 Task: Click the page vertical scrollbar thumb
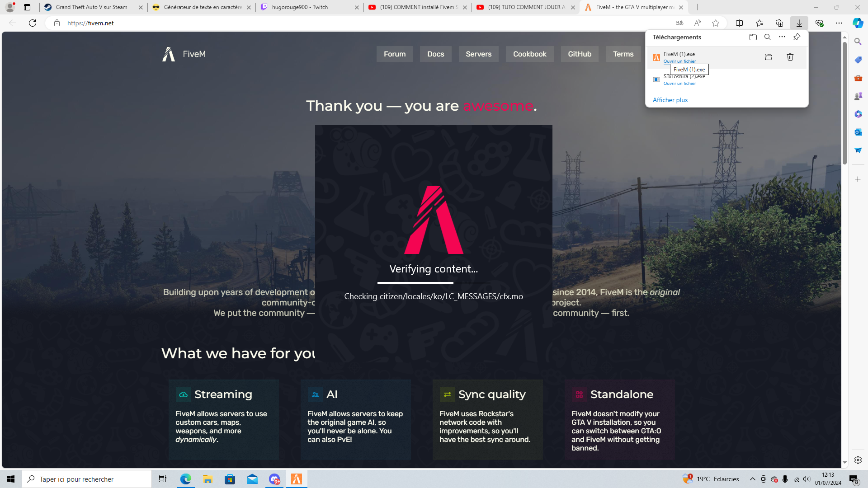click(844, 103)
